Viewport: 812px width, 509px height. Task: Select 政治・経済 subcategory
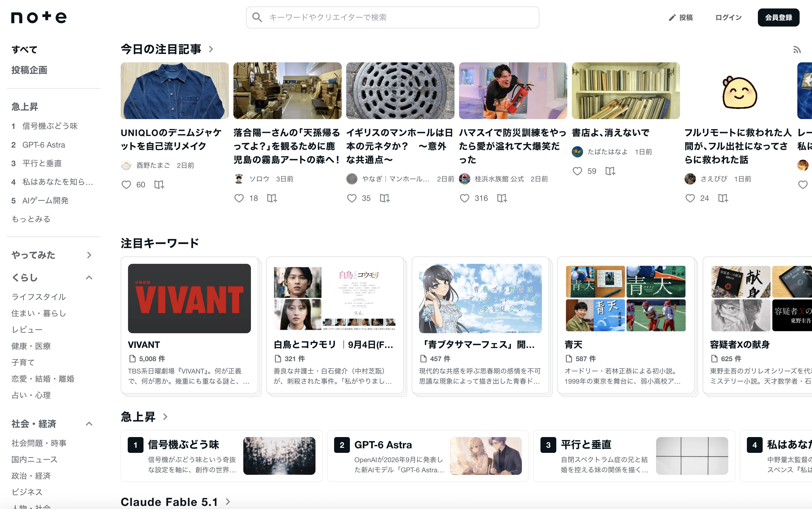(x=31, y=476)
